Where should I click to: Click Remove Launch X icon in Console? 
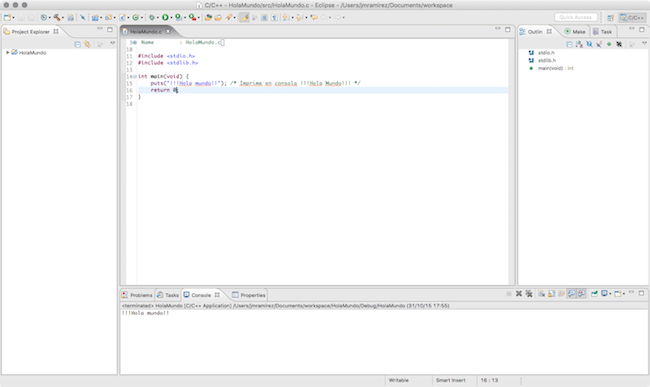(519, 293)
